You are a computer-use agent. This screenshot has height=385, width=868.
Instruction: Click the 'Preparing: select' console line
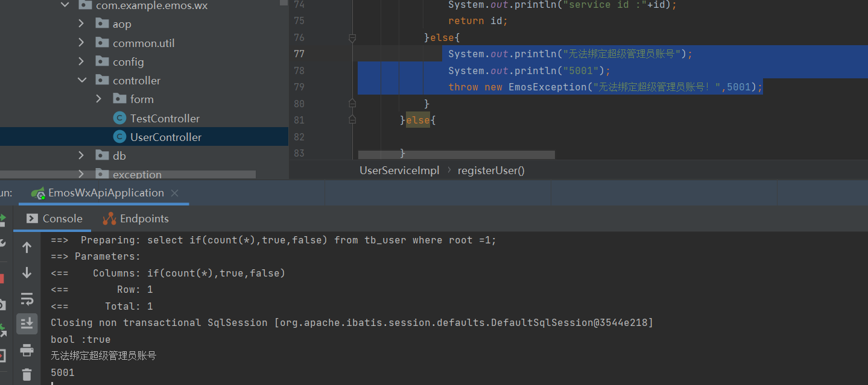tap(273, 240)
